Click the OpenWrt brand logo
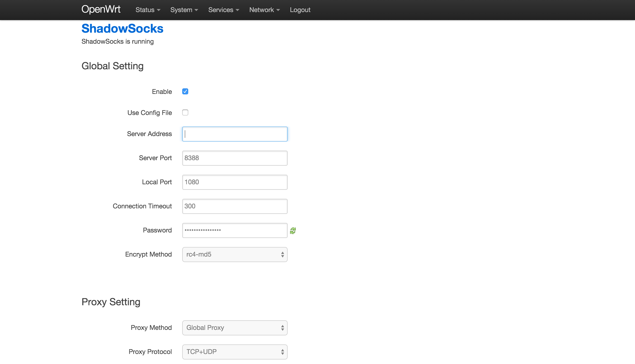The image size is (635, 364). tap(101, 9)
